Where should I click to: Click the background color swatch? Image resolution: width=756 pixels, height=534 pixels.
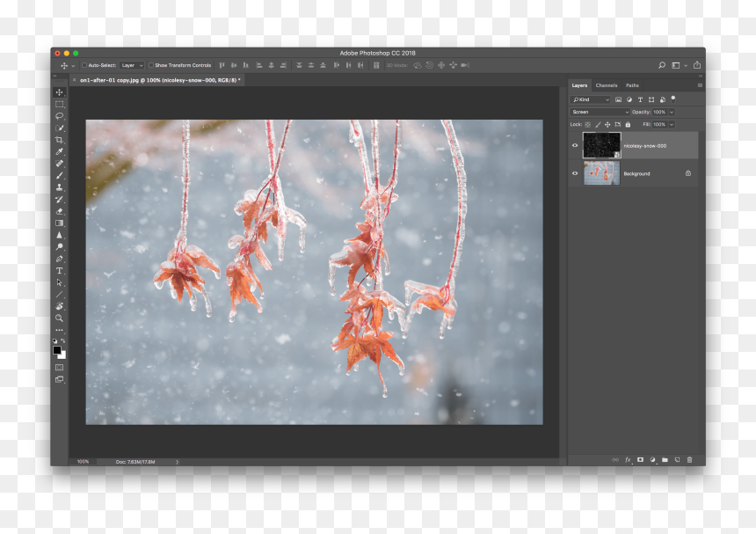(63, 356)
